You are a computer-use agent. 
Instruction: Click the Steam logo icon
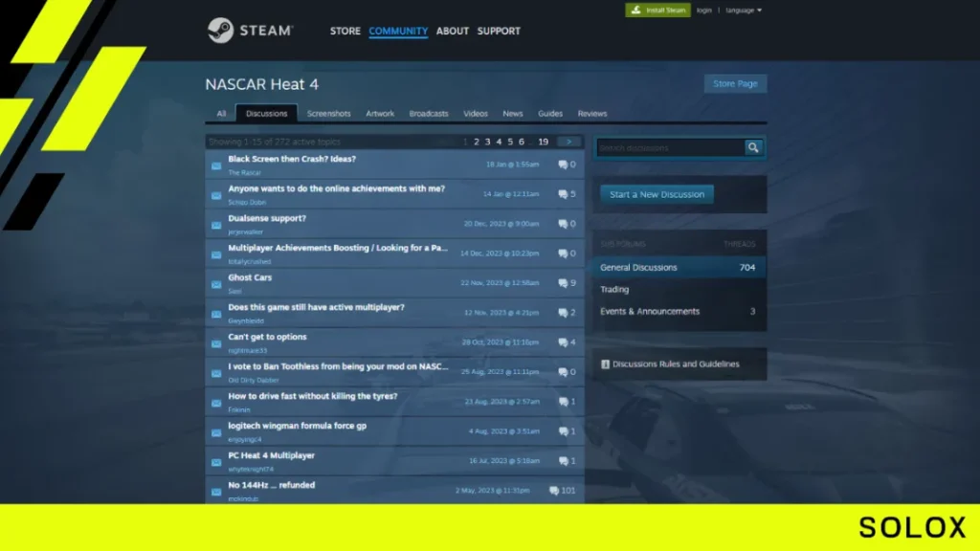[x=220, y=31]
